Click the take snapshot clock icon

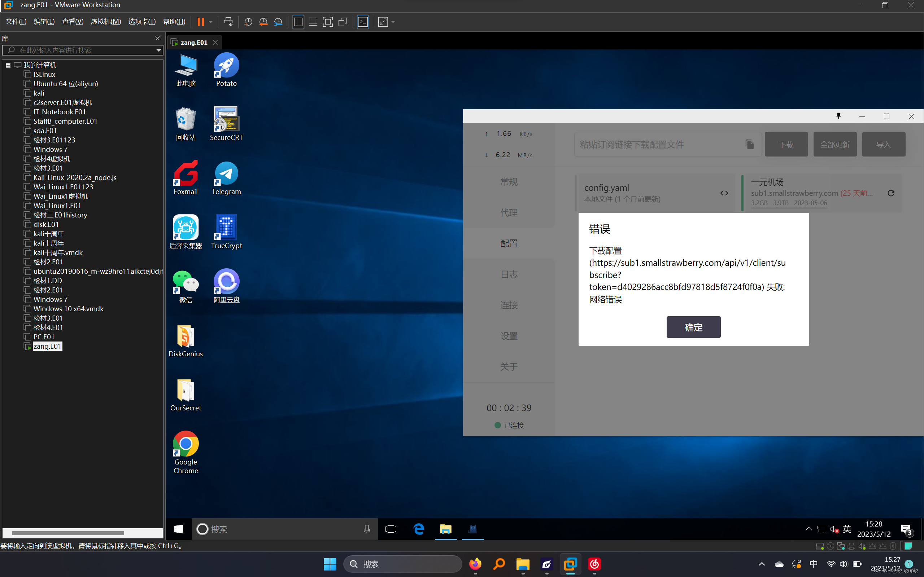pos(248,22)
